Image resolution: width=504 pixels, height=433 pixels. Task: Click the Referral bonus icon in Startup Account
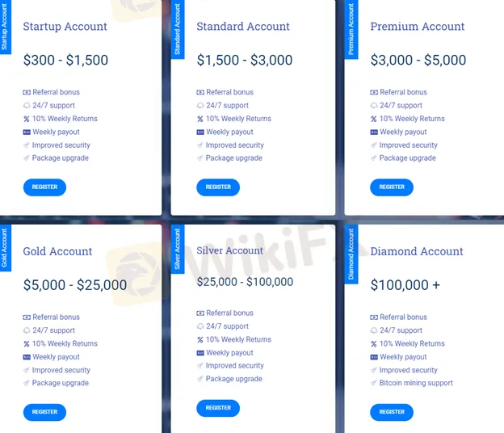pyautogui.click(x=27, y=92)
